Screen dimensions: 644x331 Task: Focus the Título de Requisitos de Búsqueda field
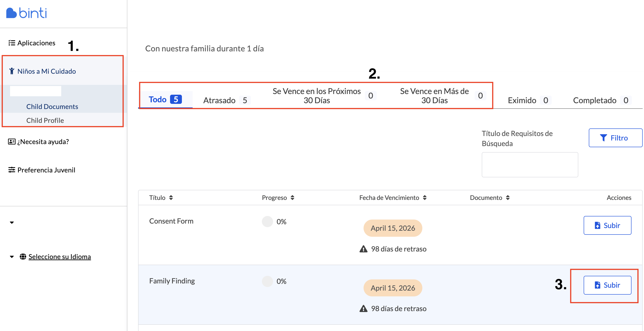point(530,165)
